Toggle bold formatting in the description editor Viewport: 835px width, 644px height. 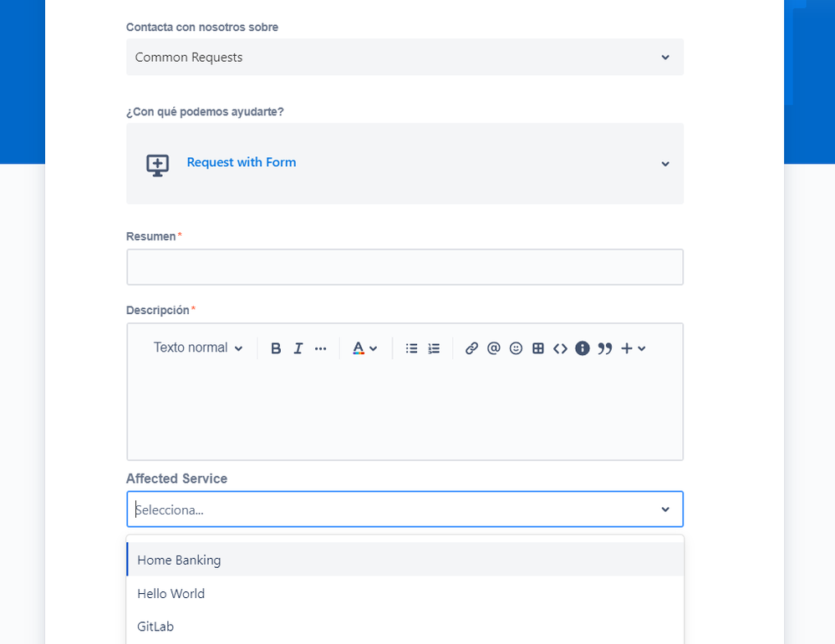(276, 348)
